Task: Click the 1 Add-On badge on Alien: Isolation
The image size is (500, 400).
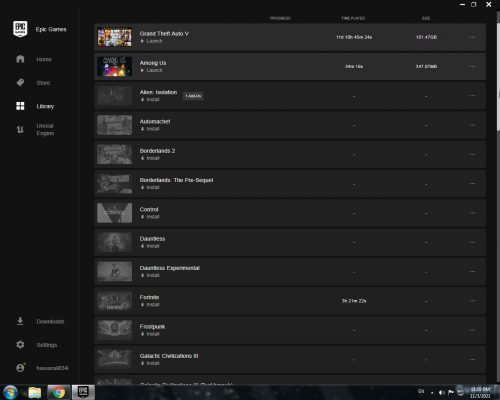Action: point(193,96)
